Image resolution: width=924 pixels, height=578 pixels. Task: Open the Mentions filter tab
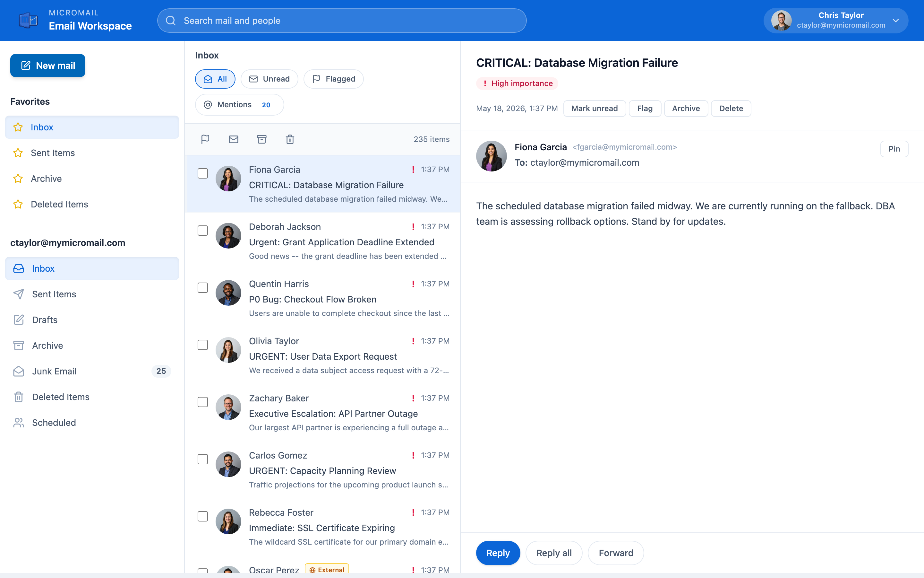click(239, 105)
